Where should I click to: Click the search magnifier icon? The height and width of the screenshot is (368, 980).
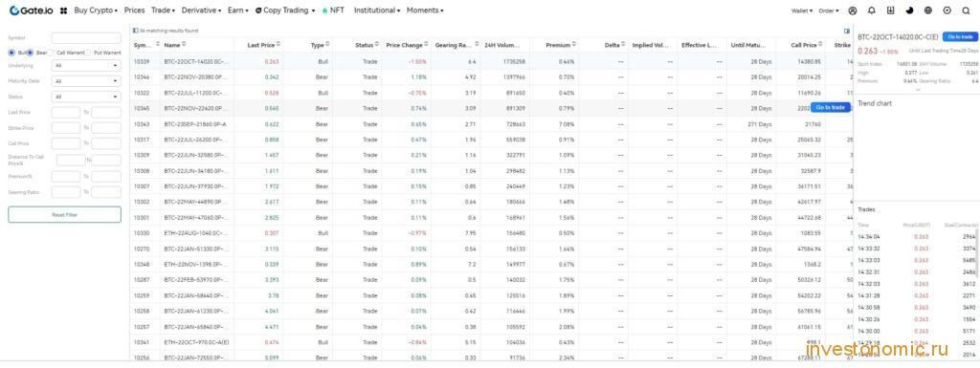tap(967, 11)
